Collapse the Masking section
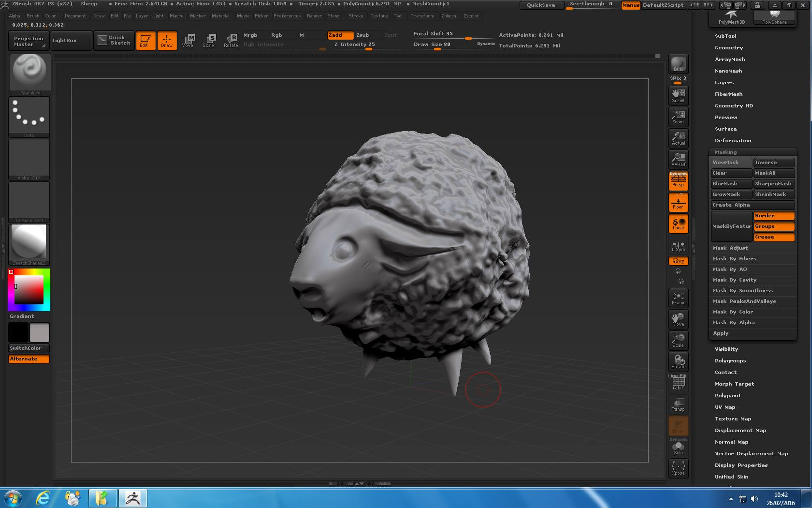The height and width of the screenshot is (508, 812). (726, 152)
